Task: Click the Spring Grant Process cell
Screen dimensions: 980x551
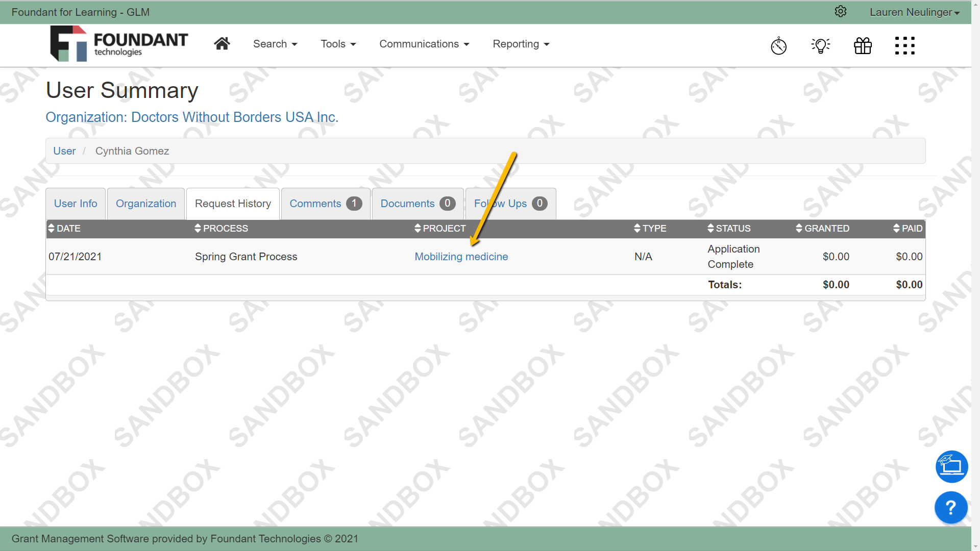Action: (x=246, y=257)
